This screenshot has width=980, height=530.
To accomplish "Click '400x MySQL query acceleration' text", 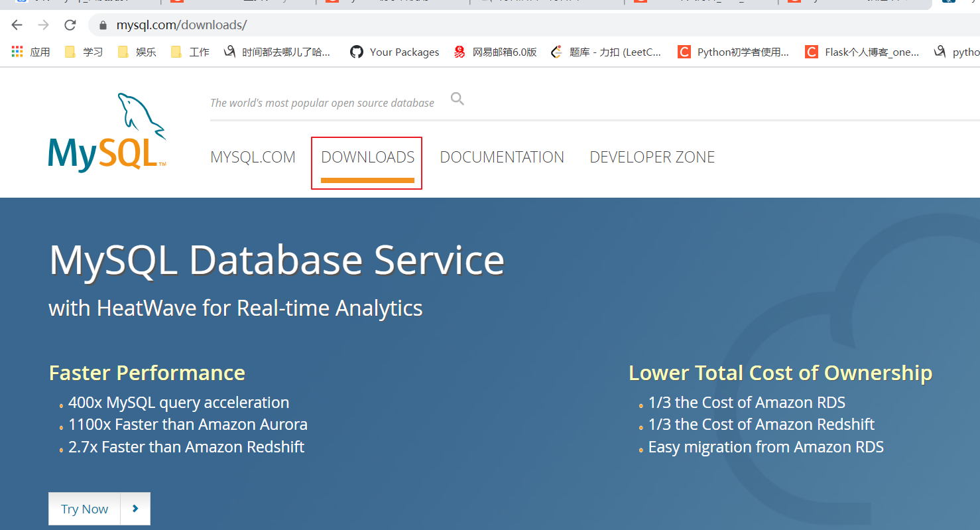I will pos(179,403).
